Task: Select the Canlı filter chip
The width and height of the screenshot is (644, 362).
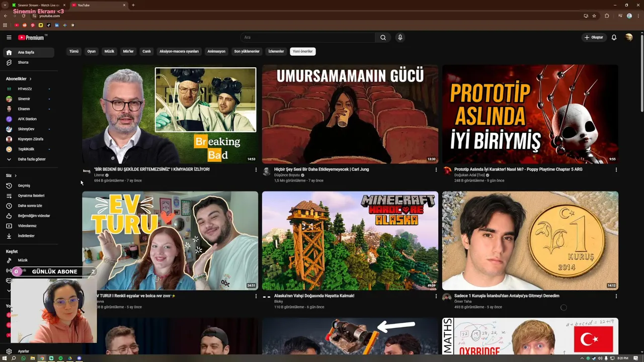Action: [x=146, y=51]
